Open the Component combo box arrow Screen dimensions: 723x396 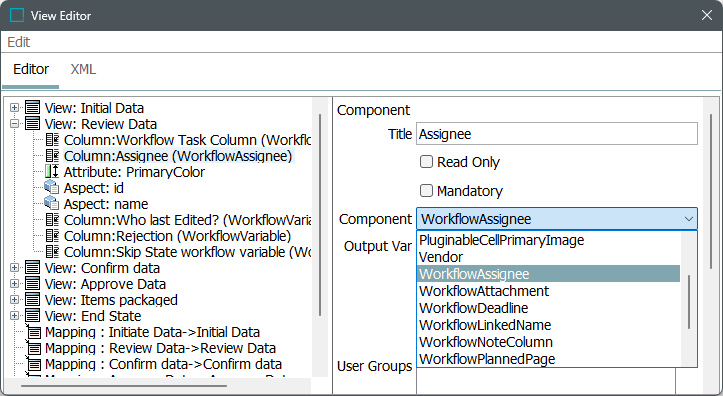pyautogui.click(x=688, y=219)
